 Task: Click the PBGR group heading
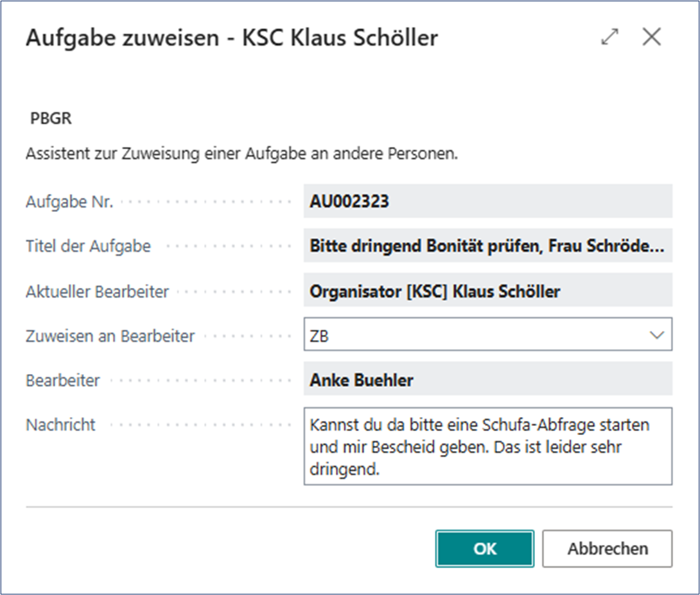pyautogui.click(x=51, y=120)
